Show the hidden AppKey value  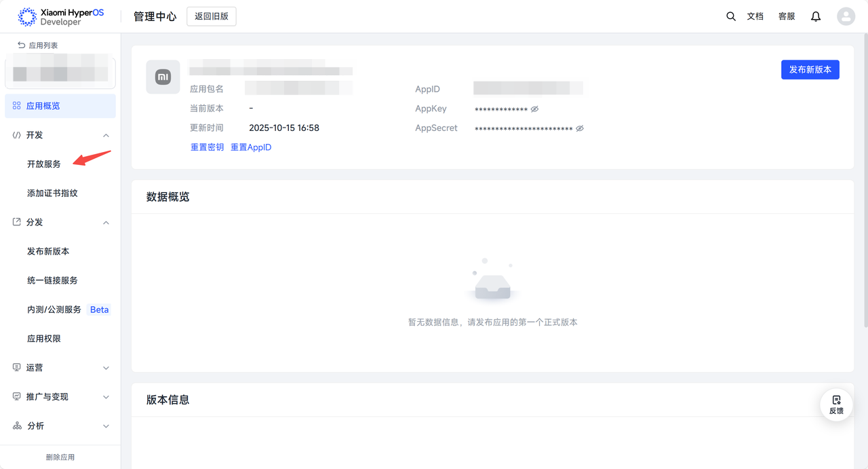[534, 109]
